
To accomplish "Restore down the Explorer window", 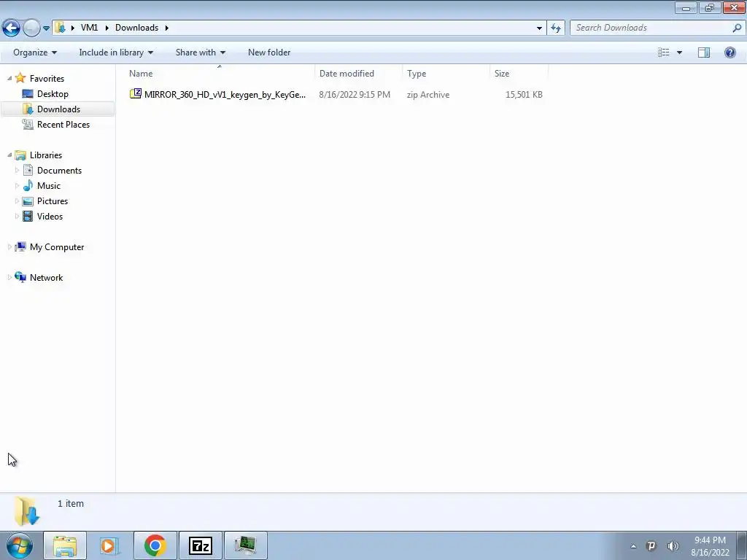I will pos(710,7).
